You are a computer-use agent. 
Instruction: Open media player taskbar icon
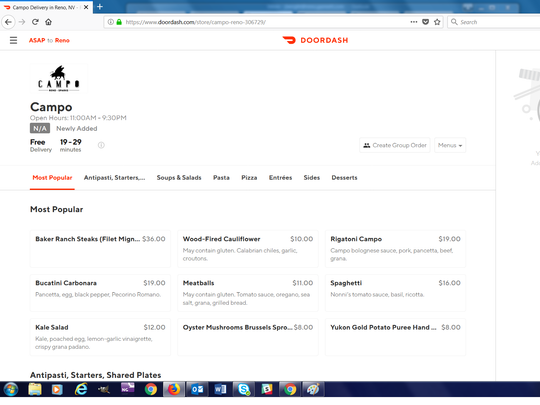coord(57,390)
